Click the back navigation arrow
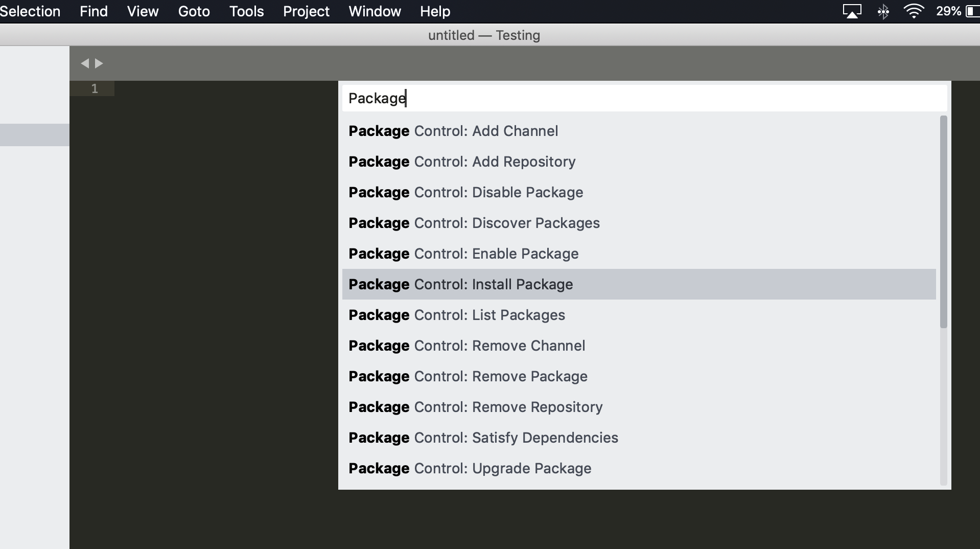This screenshot has width=980, height=549. 86,63
